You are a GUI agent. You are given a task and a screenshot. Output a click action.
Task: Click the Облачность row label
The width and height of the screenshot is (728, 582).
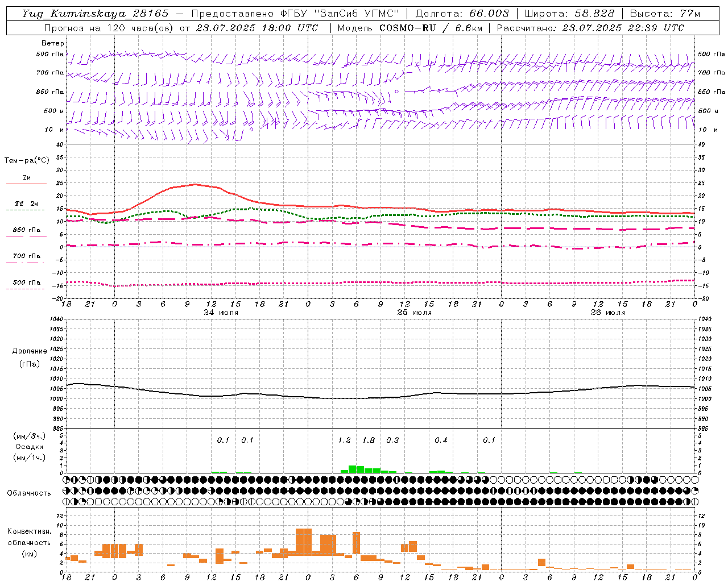(x=29, y=493)
